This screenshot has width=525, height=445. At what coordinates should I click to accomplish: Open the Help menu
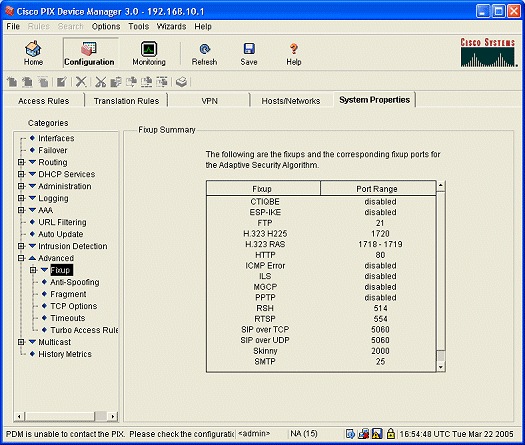(x=203, y=26)
